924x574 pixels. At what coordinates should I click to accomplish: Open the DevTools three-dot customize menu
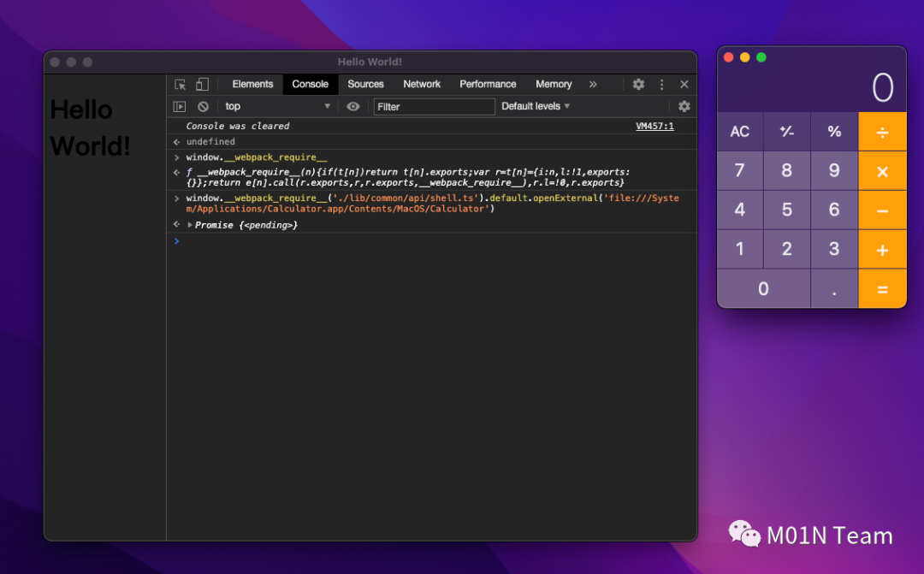point(661,85)
